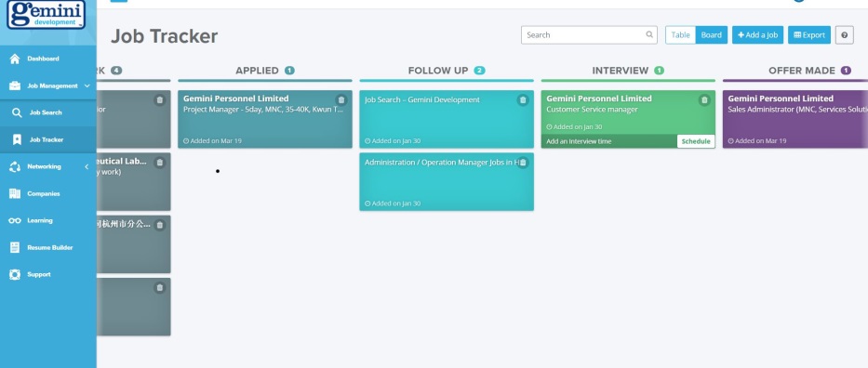
Task: Click the Job Search magnifier icon
Action: (17, 112)
